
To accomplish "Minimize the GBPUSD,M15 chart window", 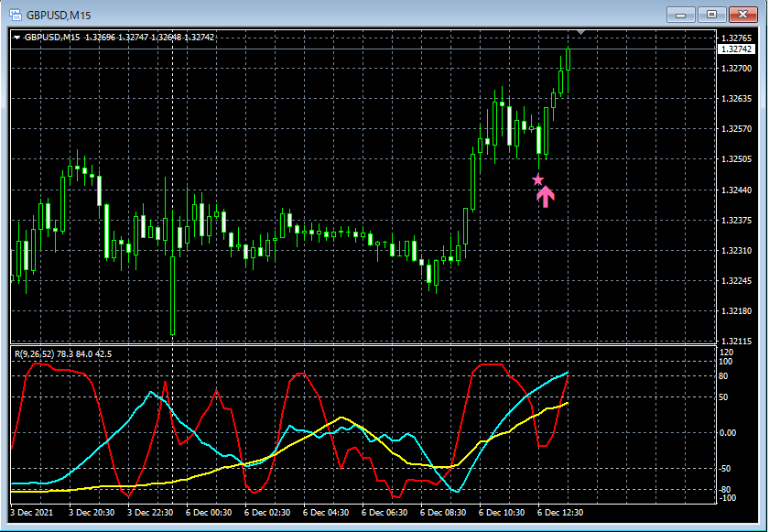I will tap(681, 15).
